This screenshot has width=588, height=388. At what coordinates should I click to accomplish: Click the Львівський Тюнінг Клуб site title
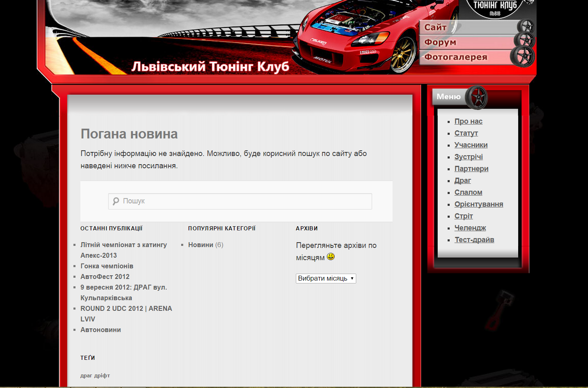tap(210, 67)
